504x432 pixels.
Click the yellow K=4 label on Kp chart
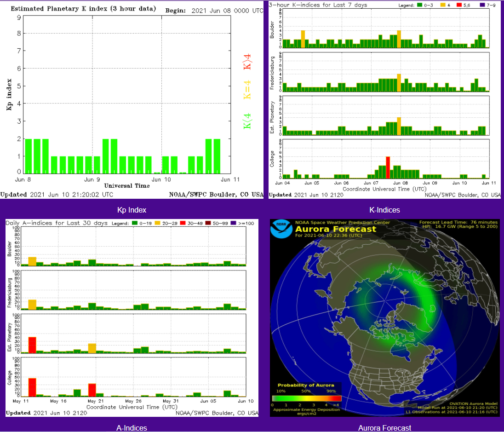tap(247, 90)
